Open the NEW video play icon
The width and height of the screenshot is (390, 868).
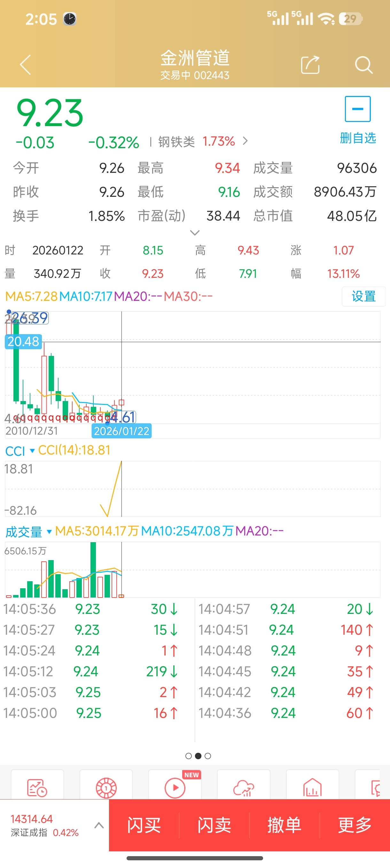click(x=175, y=788)
